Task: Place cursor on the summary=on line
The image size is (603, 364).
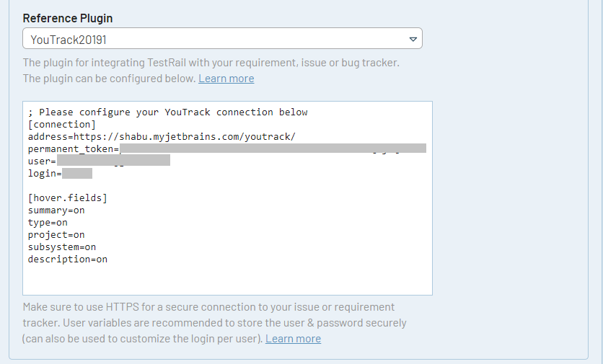Action: (56, 210)
